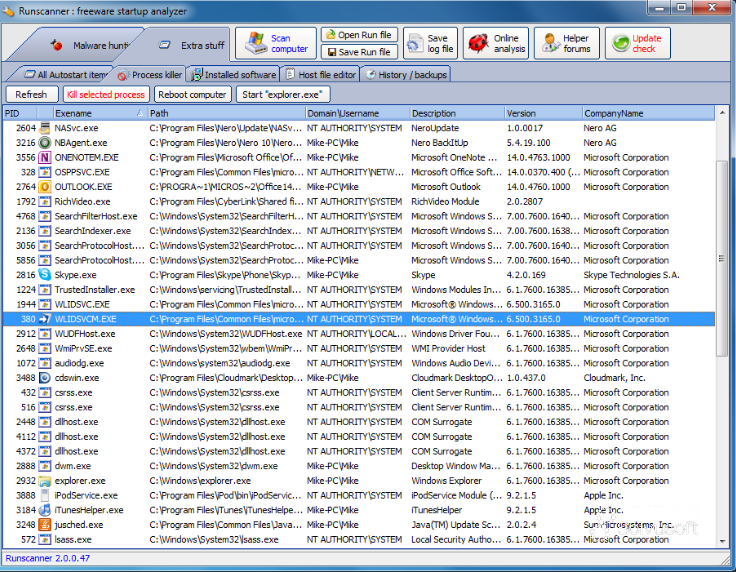Screen dimensions: 736x572
Task: Click the cdswin.exe Cloudmark icon
Action: 45,378
